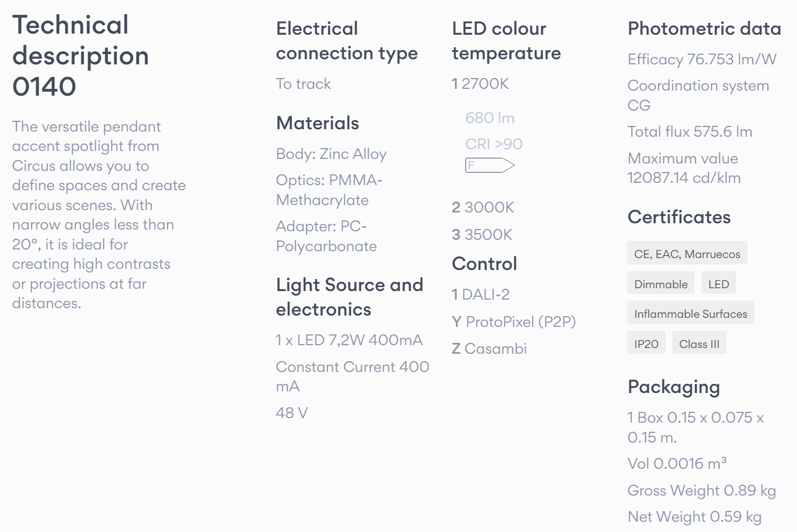Expand the 3000K colour temperature option
797x532 pixels.
point(483,207)
